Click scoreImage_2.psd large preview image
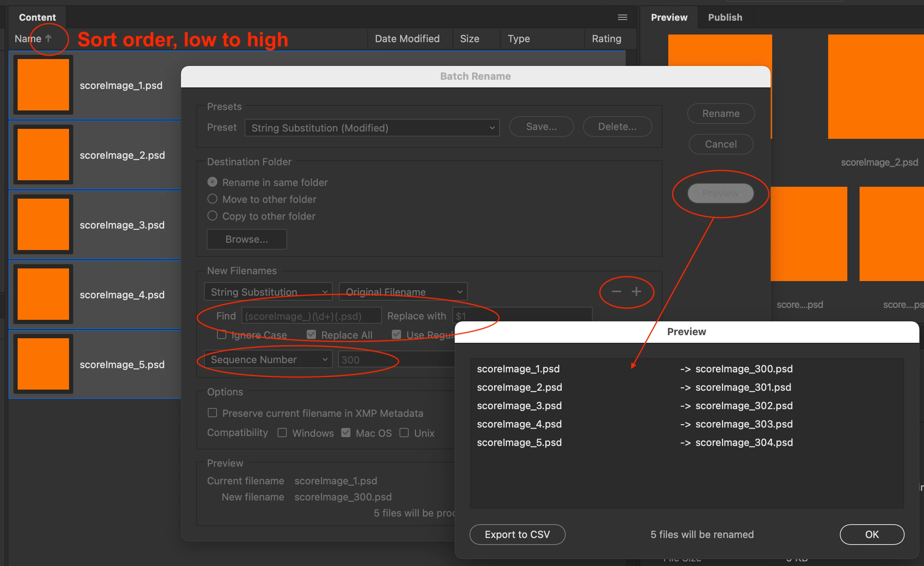924x566 pixels. 876,87
